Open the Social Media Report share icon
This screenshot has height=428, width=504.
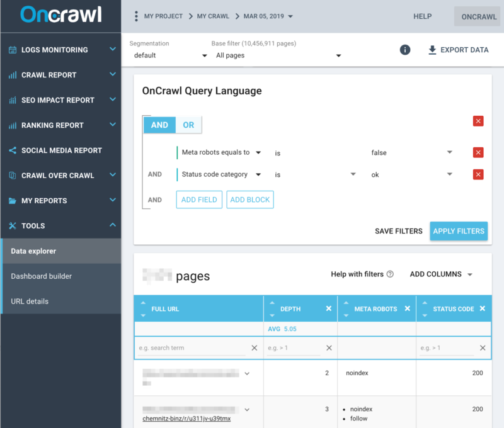(x=13, y=150)
